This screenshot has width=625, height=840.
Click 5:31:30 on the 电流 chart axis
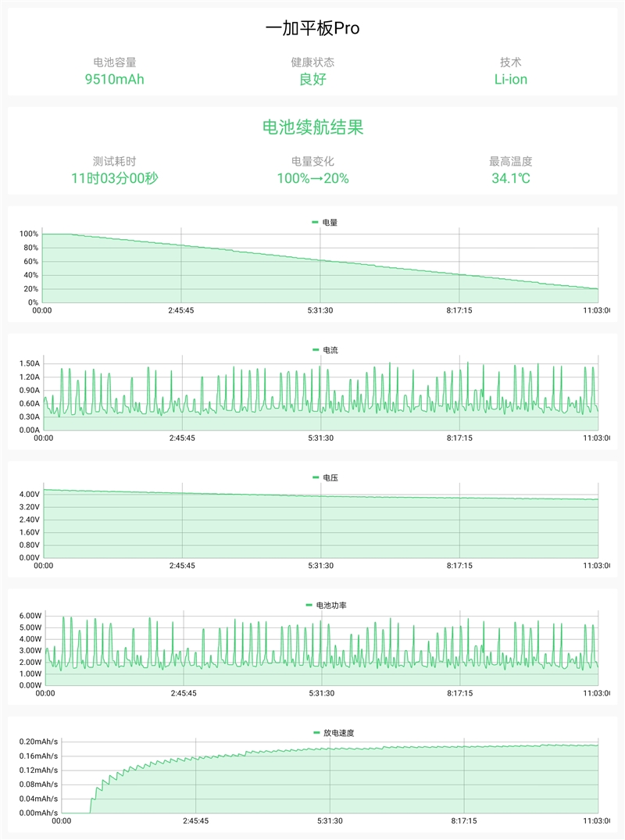click(x=320, y=438)
